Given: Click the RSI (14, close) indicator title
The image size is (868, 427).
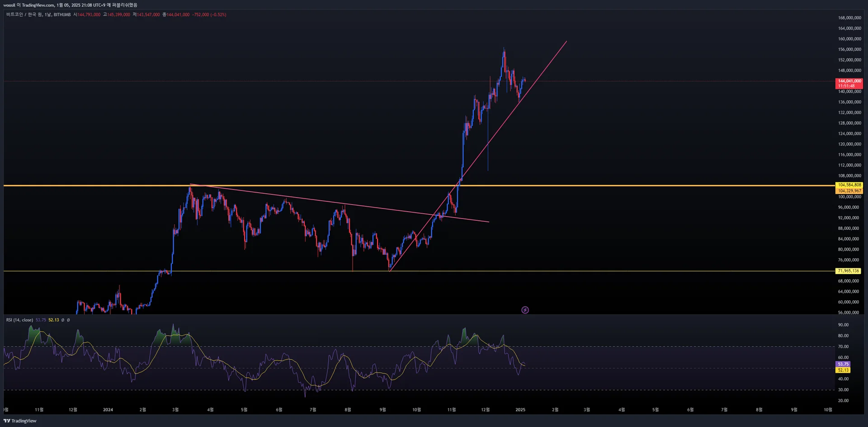Looking at the screenshot, I should [x=19, y=320].
